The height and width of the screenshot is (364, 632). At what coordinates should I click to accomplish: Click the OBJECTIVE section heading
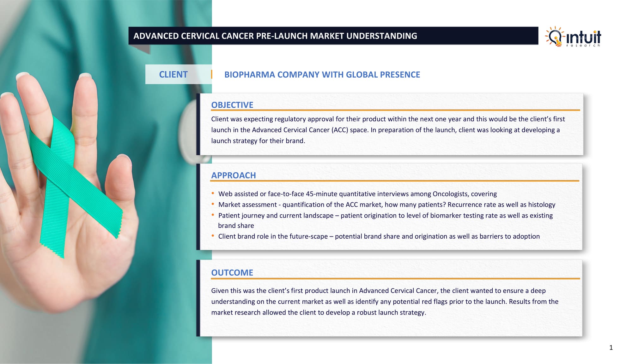232,105
